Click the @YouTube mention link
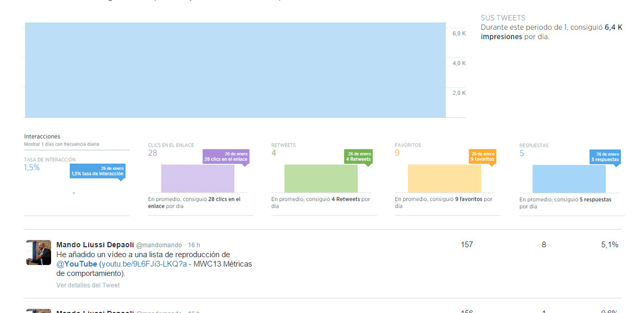 click(x=77, y=264)
